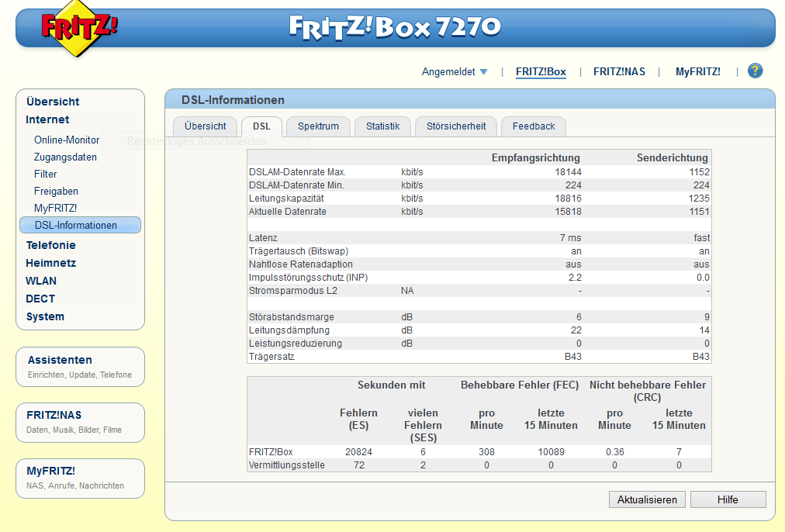The height and width of the screenshot is (532, 785).
Task: Switch to the Spektrum tab
Action: click(318, 126)
